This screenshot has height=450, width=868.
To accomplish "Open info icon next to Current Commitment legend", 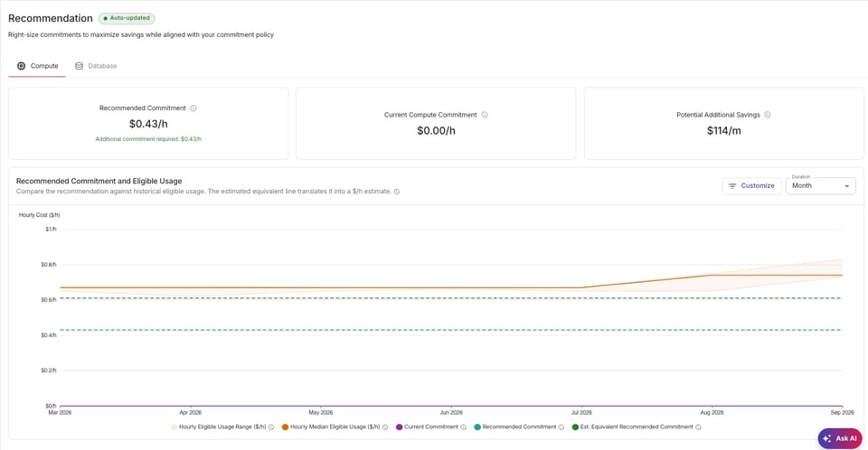I will (x=463, y=427).
